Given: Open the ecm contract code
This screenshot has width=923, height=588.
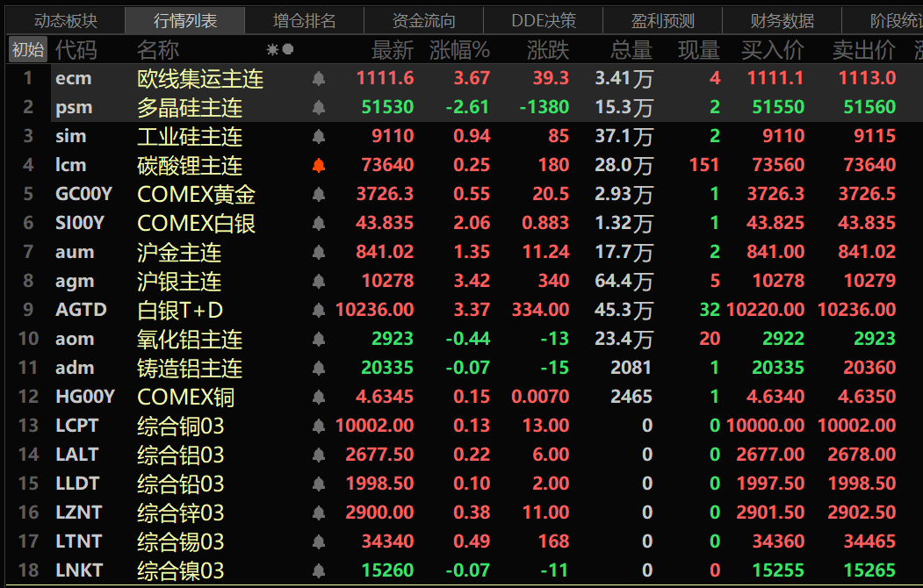Looking at the screenshot, I should coord(73,79).
